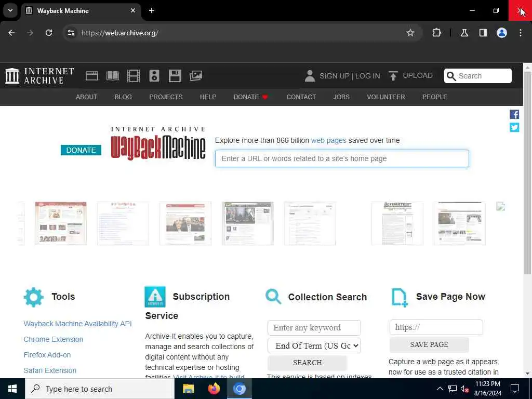Click the SIGN UP link
The width and height of the screenshot is (532, 399).
pos(334,76)
